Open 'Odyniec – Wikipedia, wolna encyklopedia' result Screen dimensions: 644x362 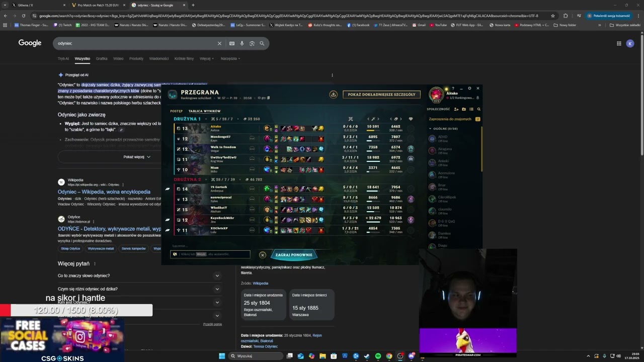click(x=104, y=192)
